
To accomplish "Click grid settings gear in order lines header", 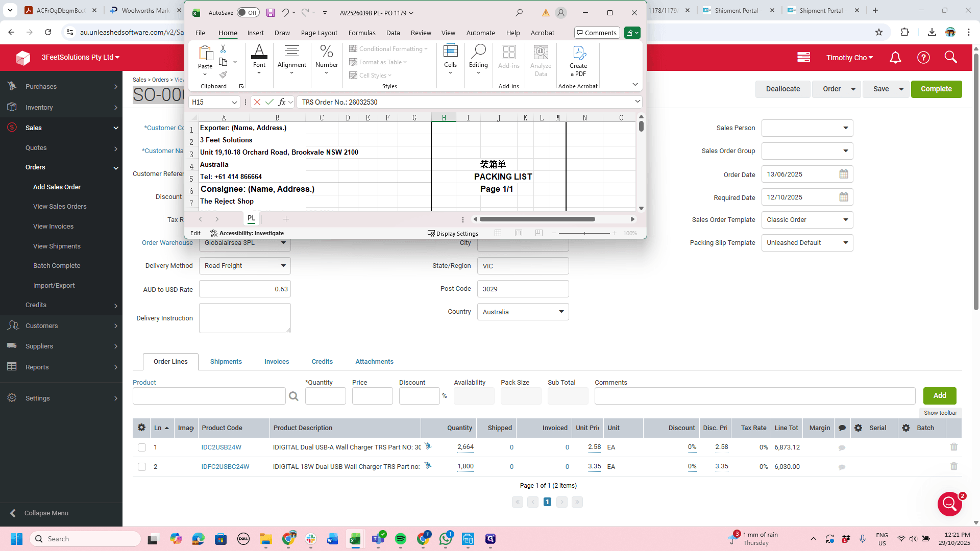I will pos(141,428).
